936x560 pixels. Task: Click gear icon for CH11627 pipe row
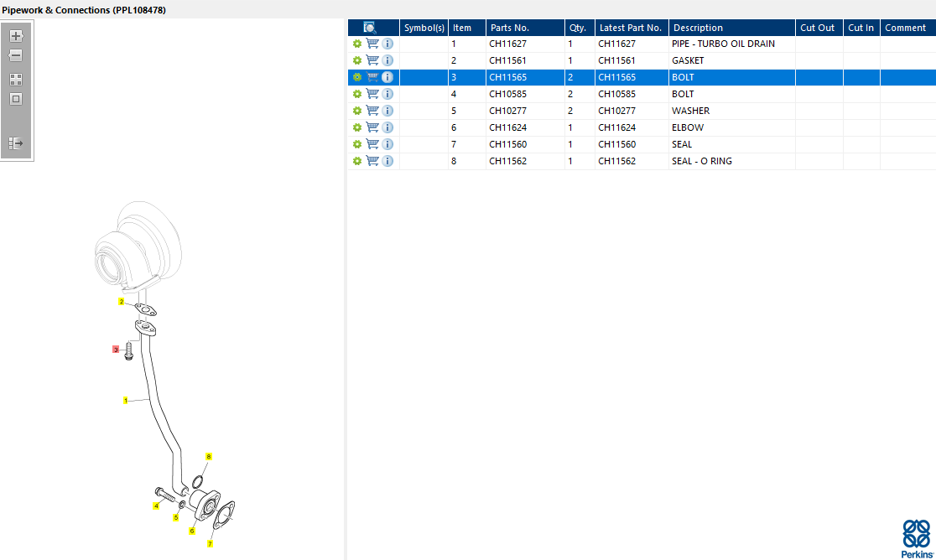click(x=357, y=44)
